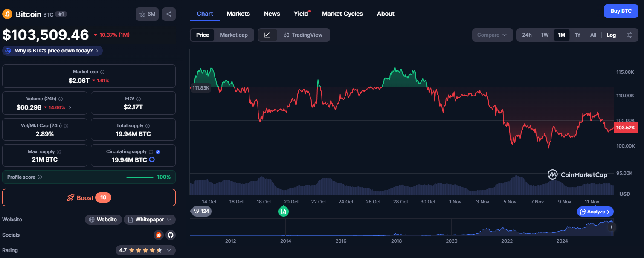
Task: Switch to the Markets tab
Action: coord(238,13)
